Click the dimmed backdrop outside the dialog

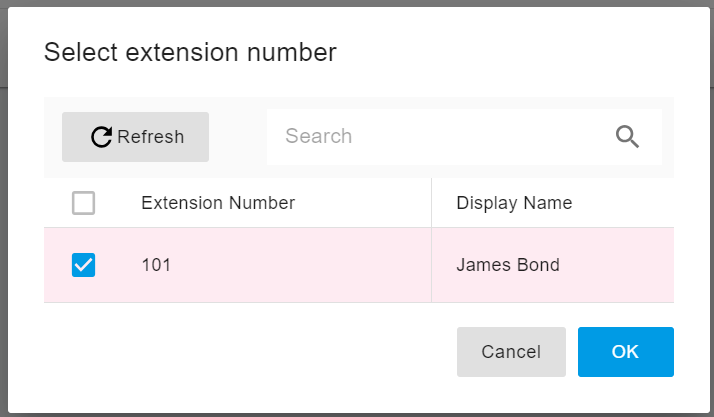(4, 200)
